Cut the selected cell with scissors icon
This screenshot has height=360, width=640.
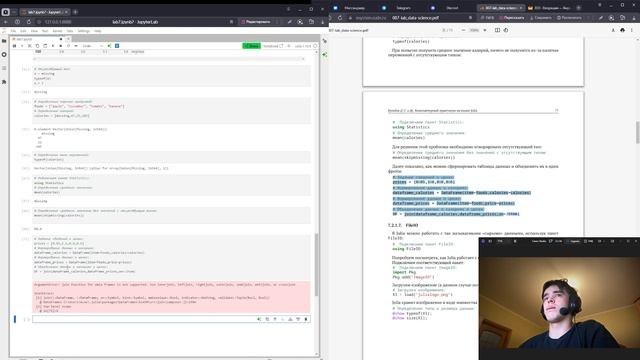(29, 46)
